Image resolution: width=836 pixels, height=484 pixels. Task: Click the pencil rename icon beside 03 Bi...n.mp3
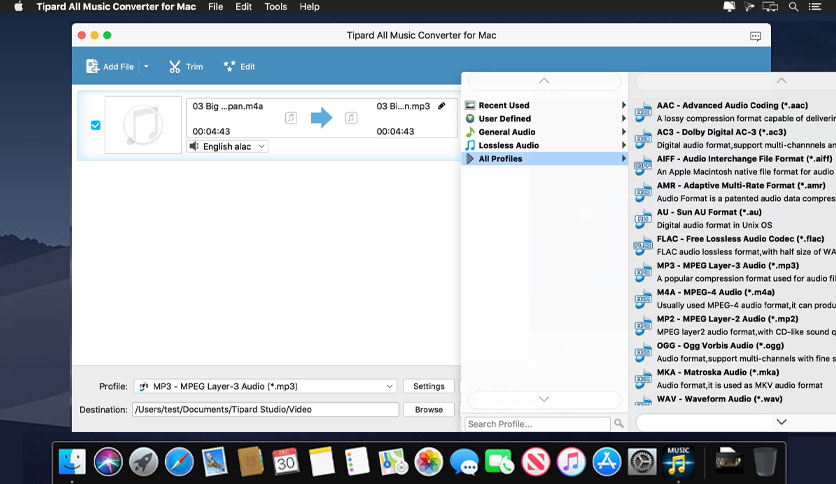tap(441, 106)
